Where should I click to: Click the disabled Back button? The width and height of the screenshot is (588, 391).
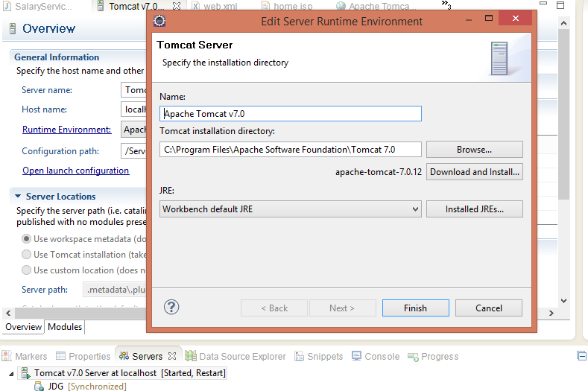coord(274,308)
